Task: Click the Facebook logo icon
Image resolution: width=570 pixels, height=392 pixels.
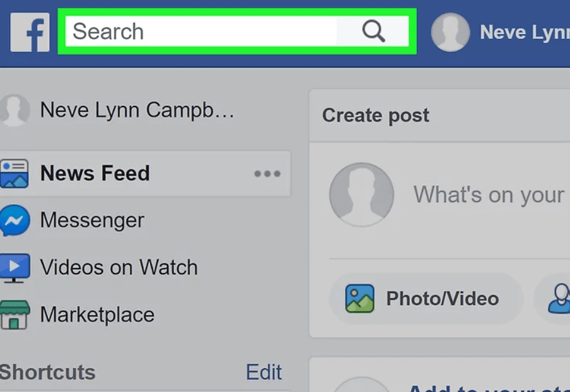Action: pyautogui.click(x=30, y=32)
